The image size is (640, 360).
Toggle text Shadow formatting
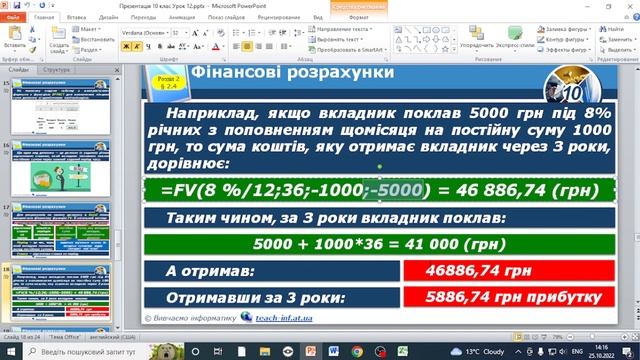click(x=160, y=47)
